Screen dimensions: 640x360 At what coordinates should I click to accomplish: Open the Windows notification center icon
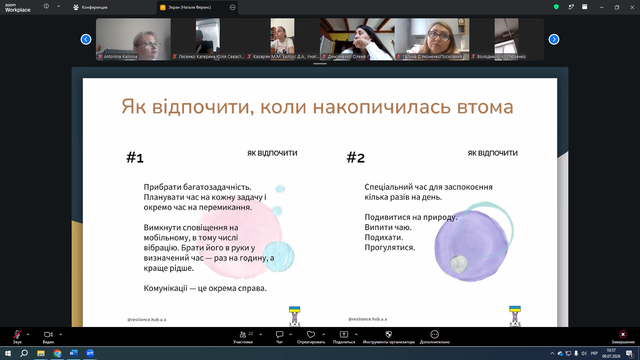tap(630, 353)
